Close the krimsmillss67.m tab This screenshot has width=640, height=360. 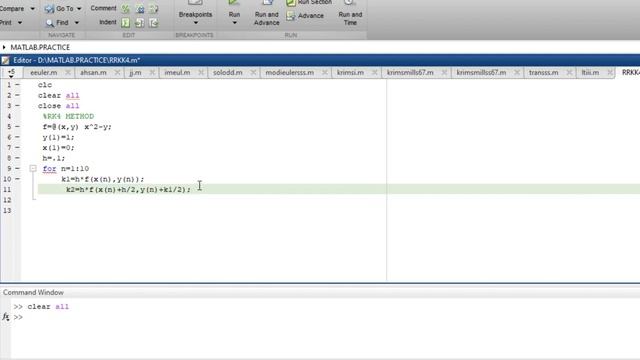coord(517,73)
